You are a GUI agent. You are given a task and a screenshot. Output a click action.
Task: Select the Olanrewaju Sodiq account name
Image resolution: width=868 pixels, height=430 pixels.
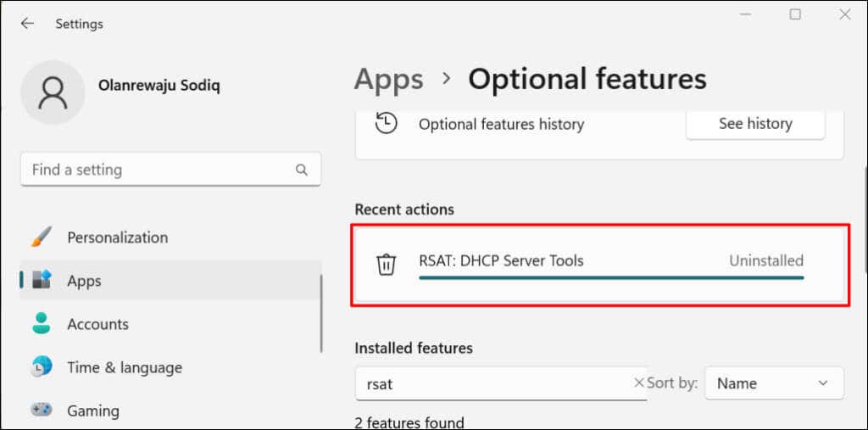(160, 86)
